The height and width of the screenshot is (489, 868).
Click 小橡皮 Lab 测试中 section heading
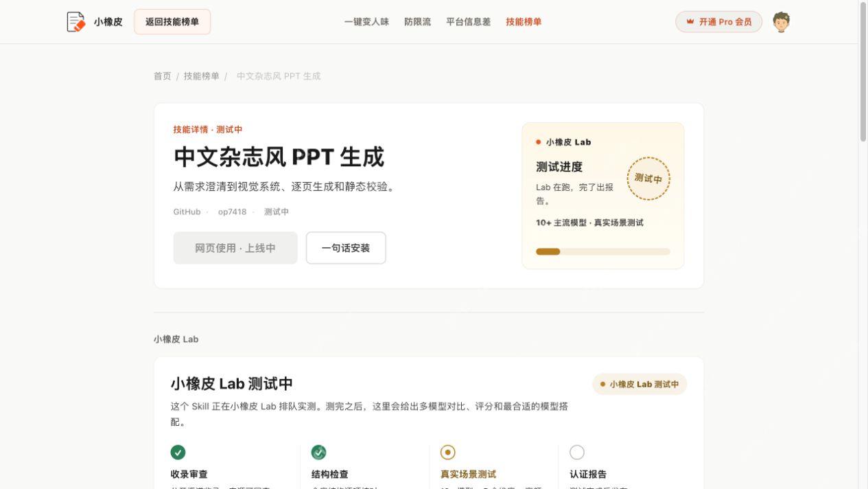232,383
